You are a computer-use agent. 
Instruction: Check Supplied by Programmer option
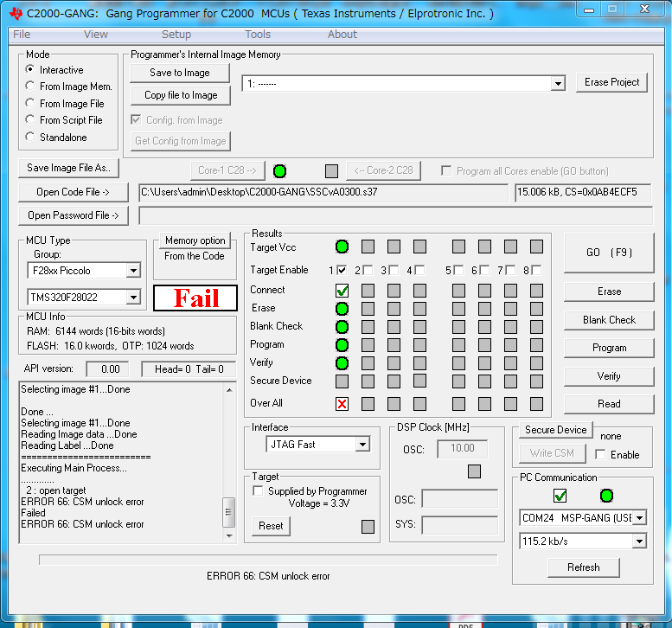click(x=258, y=490)
